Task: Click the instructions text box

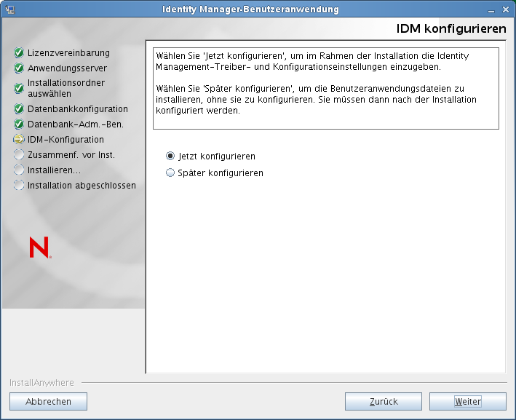Action: [326, 89]
